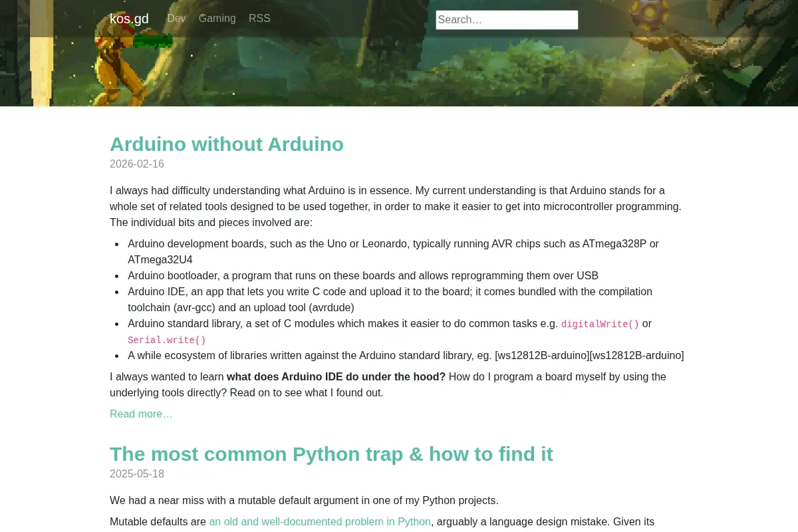Follow the old and well-documented problem link
The height and width of the screenshot is (532, 798).
coord(320,521)
